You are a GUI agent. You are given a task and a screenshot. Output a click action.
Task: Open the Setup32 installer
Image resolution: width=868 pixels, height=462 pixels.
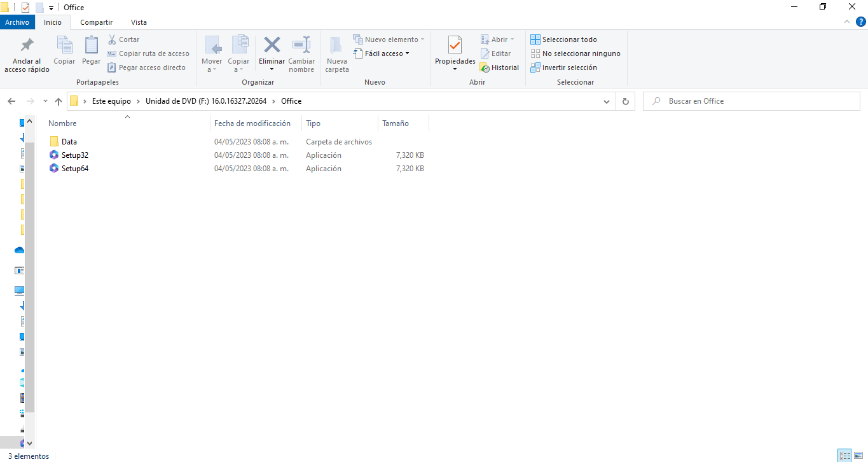pyautogui.click(x=74, y=155)
